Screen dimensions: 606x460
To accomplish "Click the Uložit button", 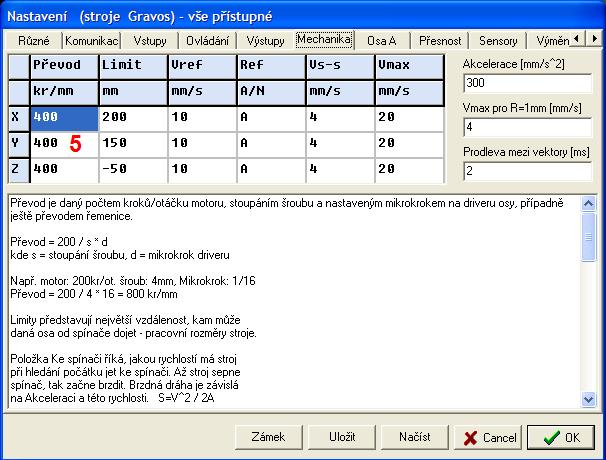I will pyautogui.click(x=341, y=437).
